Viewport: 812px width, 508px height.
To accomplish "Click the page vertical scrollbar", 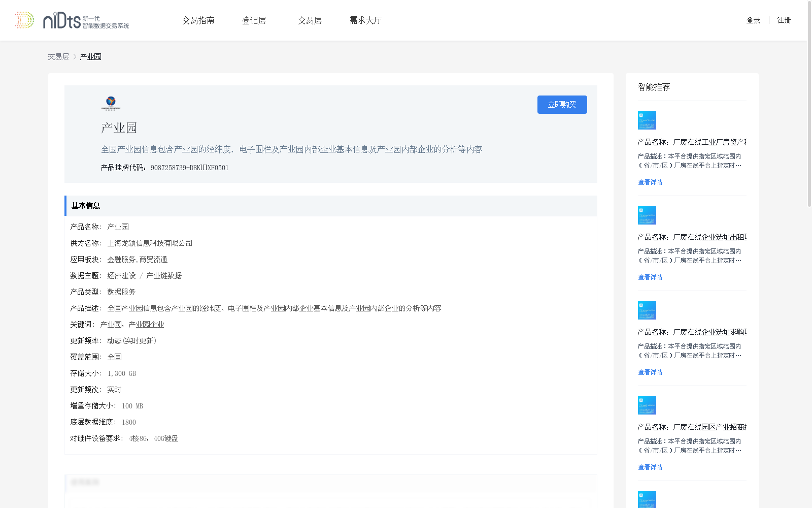I will (809, 104).
